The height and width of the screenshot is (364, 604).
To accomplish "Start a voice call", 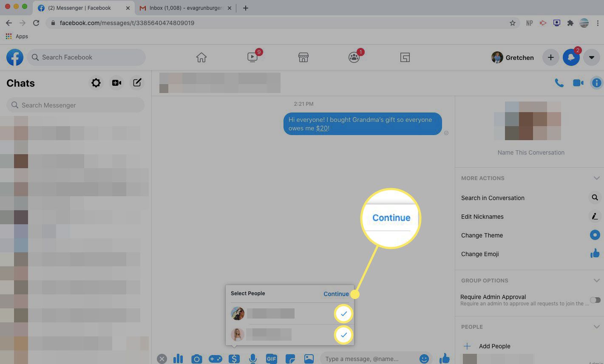I will (559, 83).
